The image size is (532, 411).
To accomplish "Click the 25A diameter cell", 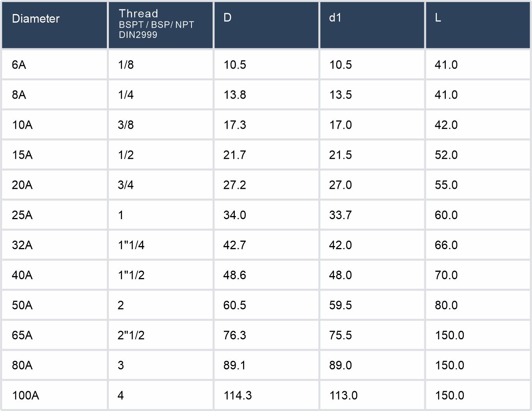I will tap(22, 215).
